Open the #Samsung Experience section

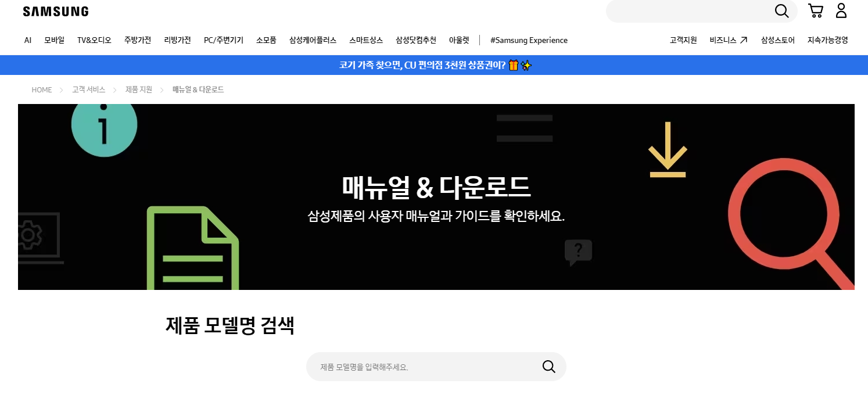(x=529, y=40)
